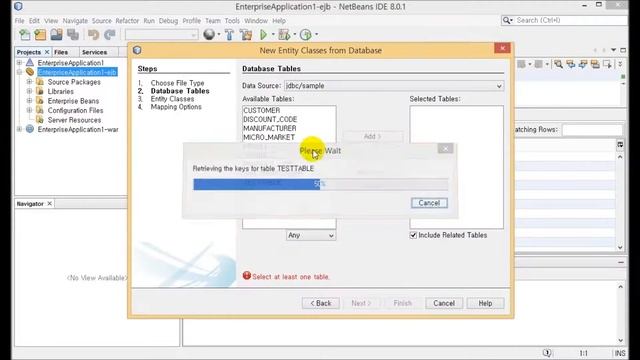Viewport: 640px width, 360px height.
Task: Open the Tools menu
Action: tap(232, 20)
